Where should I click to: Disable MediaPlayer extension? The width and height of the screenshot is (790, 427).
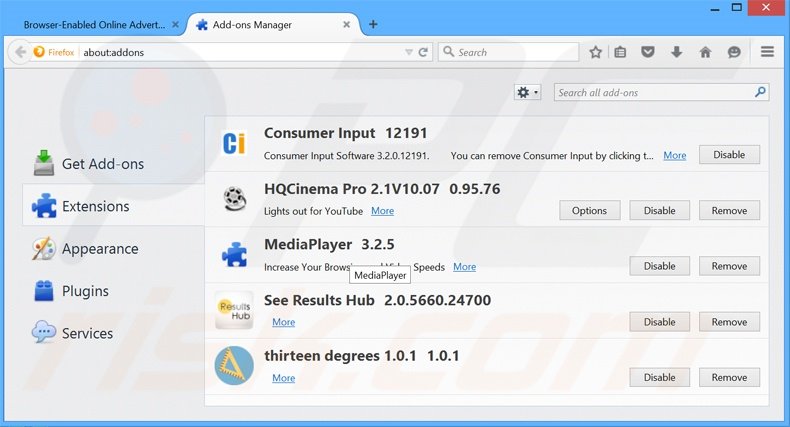660,266
